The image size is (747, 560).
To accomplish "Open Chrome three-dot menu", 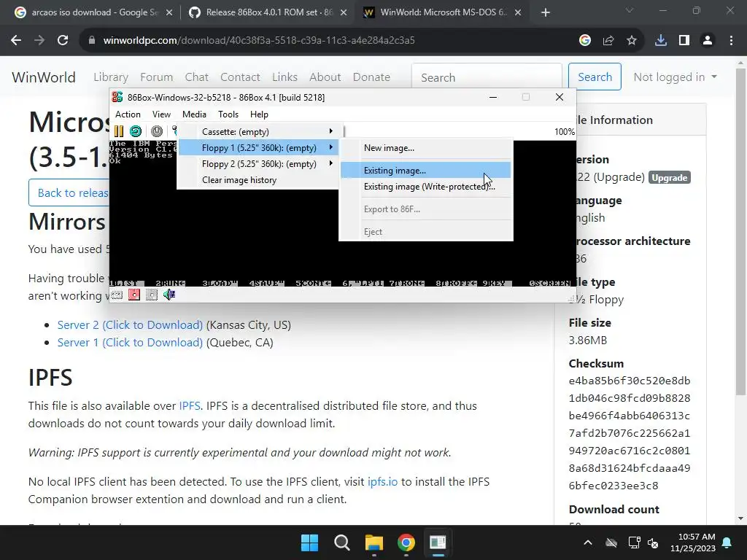I will [x=731, y=41].
